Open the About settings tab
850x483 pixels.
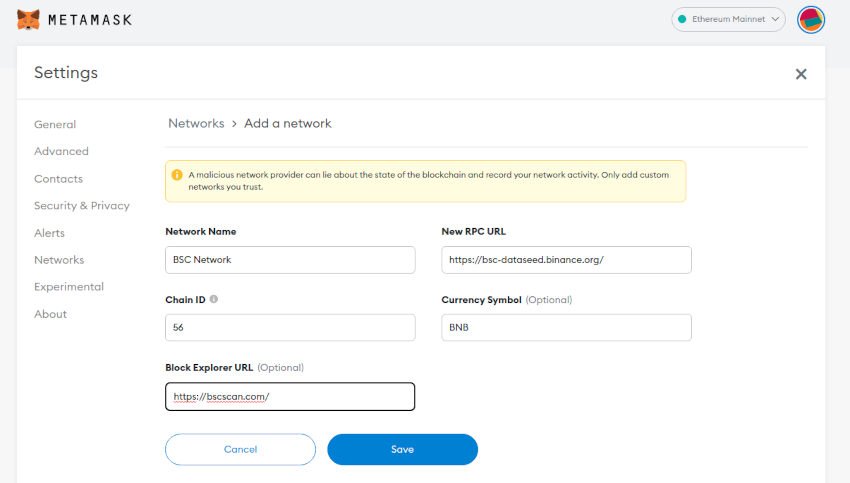[x=50, y=314]
